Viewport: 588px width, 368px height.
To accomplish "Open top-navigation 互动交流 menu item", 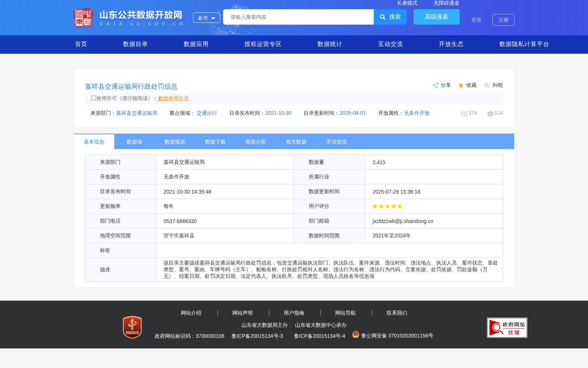I will tap(390, 44).
